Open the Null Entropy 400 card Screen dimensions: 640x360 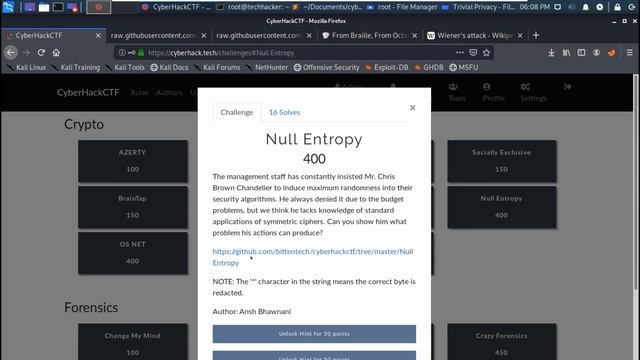502,207
